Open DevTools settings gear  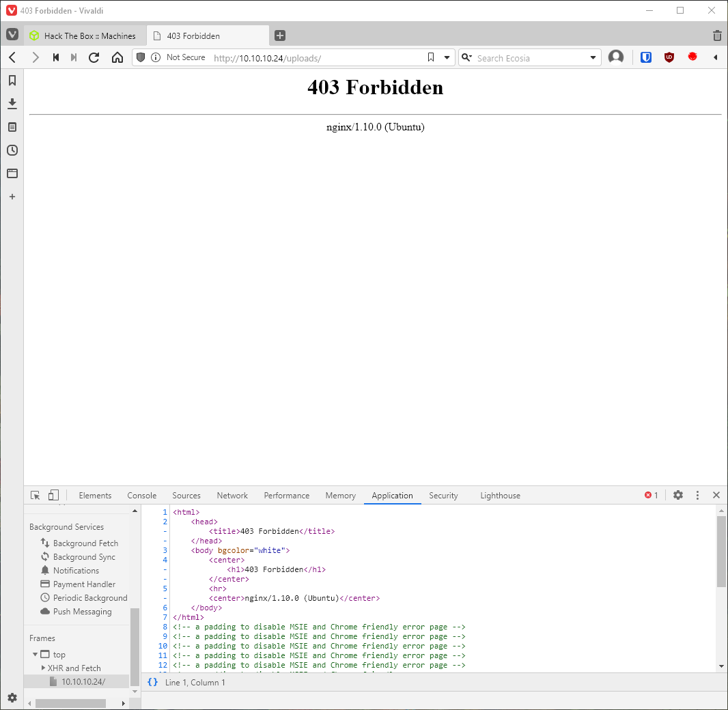[678, 495]
